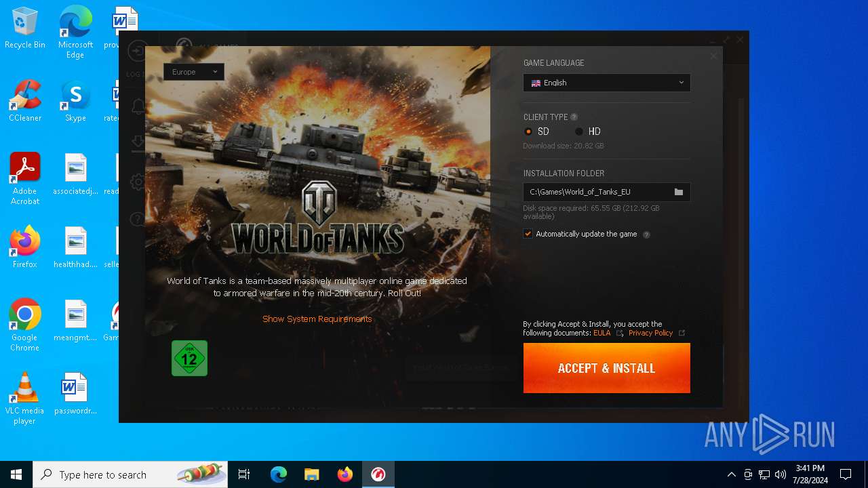This screenshot has height=488, width=868.
Task: Open the Europe region dropdown
Action: pos(194,72)
